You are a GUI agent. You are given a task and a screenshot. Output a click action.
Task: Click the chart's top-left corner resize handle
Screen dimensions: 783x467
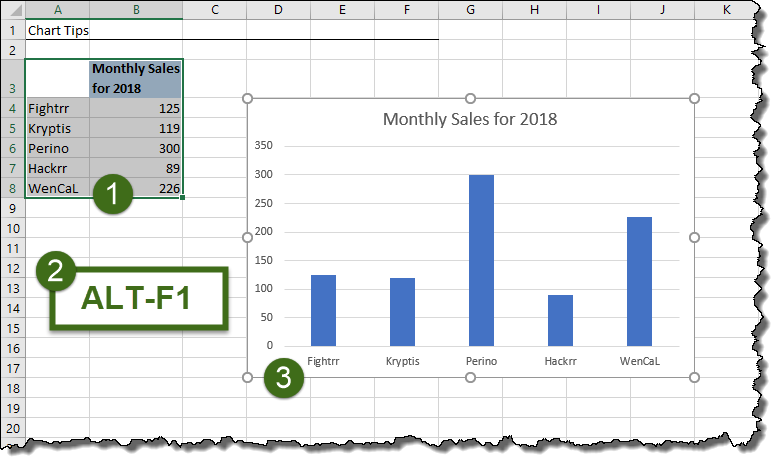[247, 98]
